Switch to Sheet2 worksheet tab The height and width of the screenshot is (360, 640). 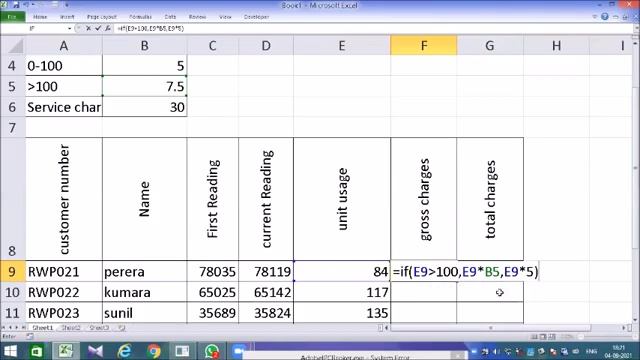[x=71, y=327]
